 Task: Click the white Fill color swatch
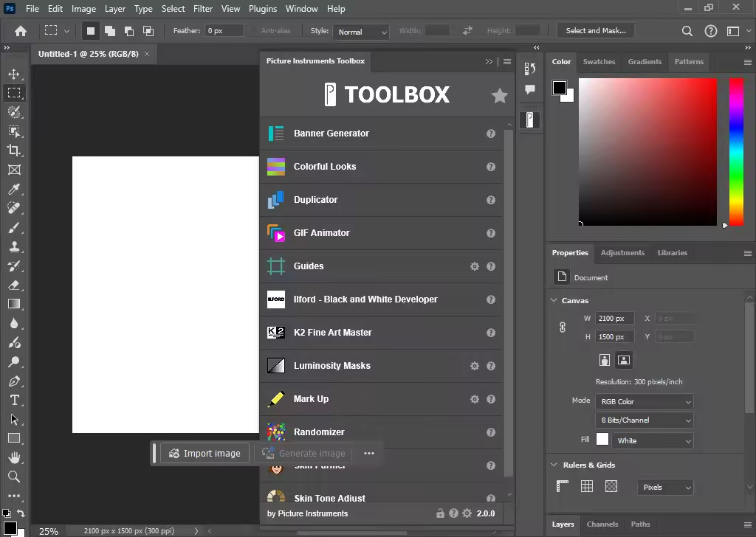(x=602, y=439)
